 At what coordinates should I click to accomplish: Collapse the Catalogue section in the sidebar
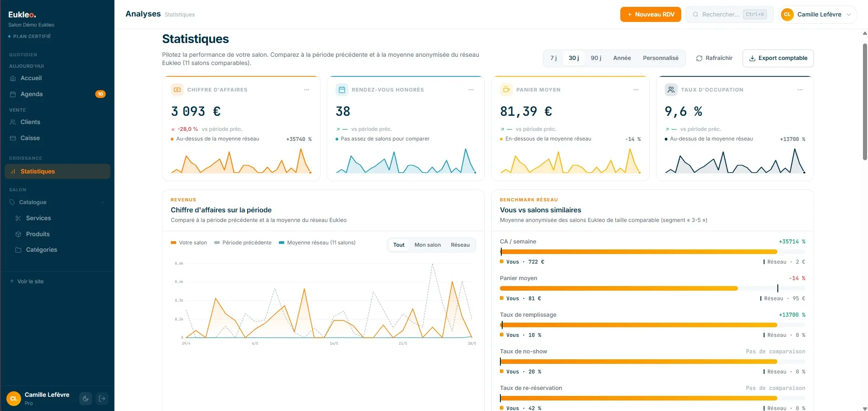[57, 202]
